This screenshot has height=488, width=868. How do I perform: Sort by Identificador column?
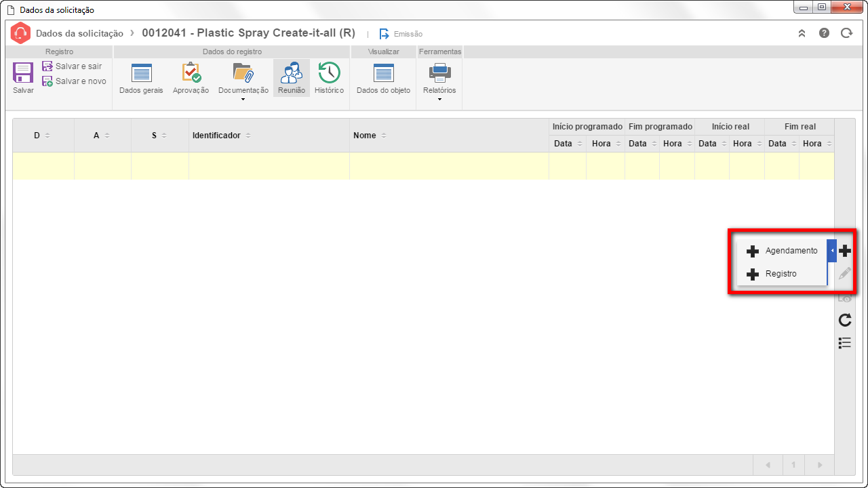pyautogui.click(x=269, y=136)
